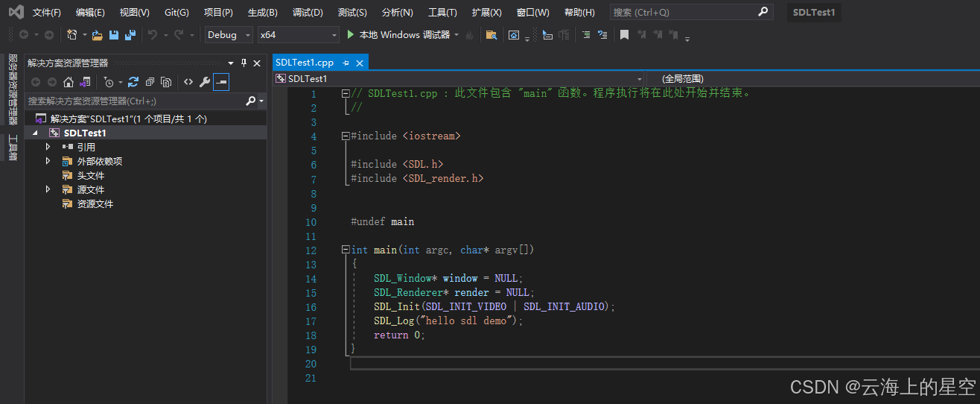The width and height of the screenshot is (980, 404).
Task: Click the Home icon in Solution Explorer
Action: (x=69, y=82)
